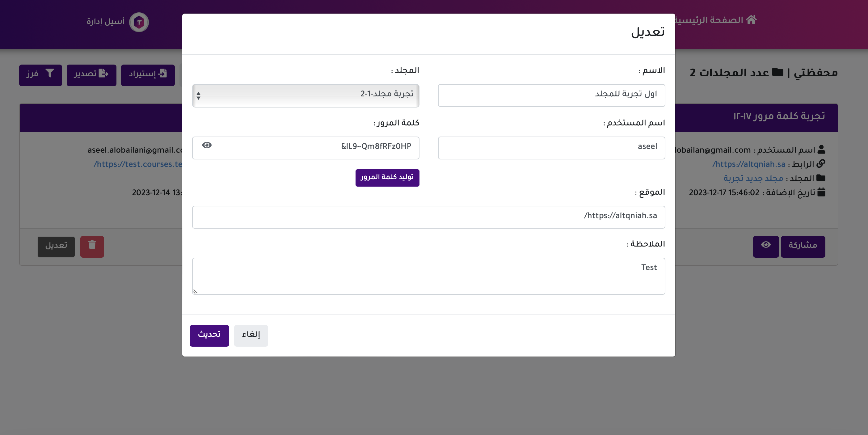The height and width of the screenshot is (435, 868).
Task: Click the red trash delete button
Action: coord(92,246)
